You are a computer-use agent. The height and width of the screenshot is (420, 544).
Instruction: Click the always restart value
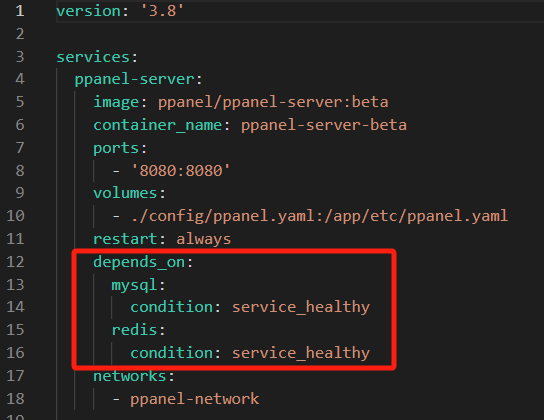[204, 239]
